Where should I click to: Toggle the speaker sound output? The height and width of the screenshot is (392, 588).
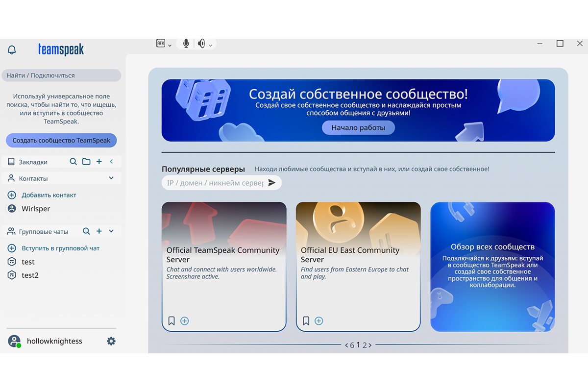201,44
